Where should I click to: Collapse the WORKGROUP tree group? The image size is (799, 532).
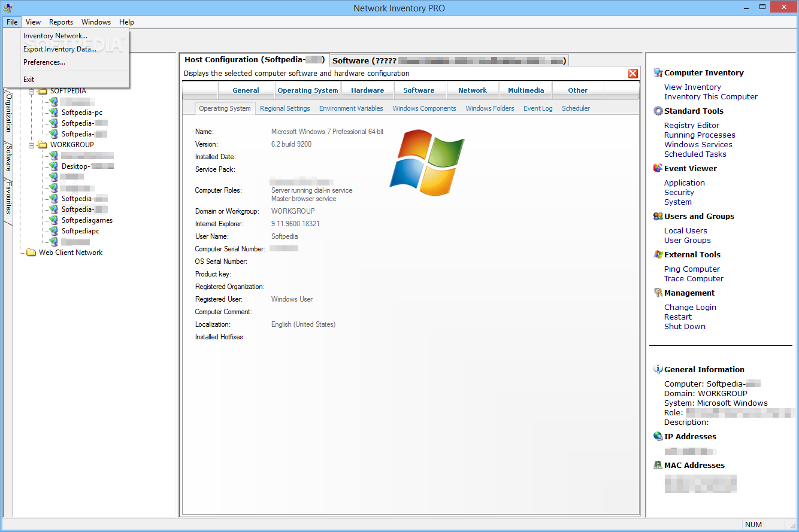point(32,144)
